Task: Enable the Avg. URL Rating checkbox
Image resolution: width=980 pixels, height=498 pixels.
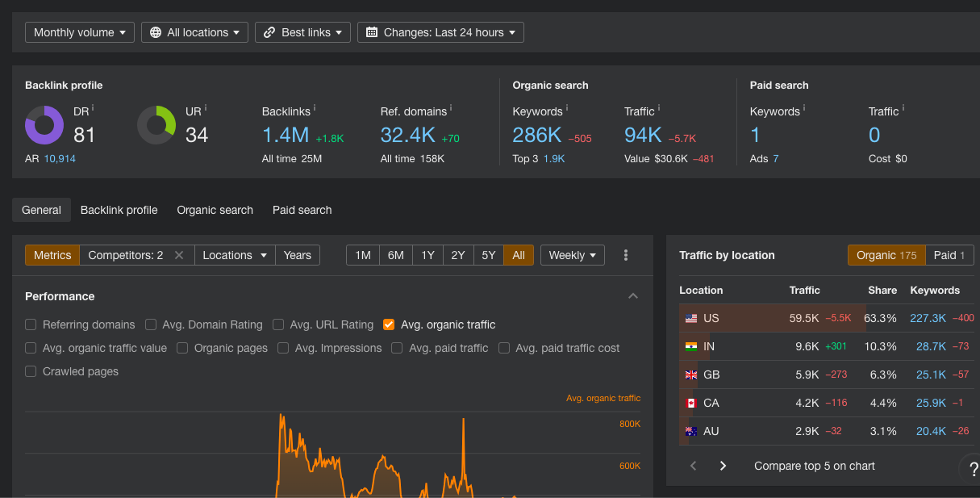Action: coord(278,324)
